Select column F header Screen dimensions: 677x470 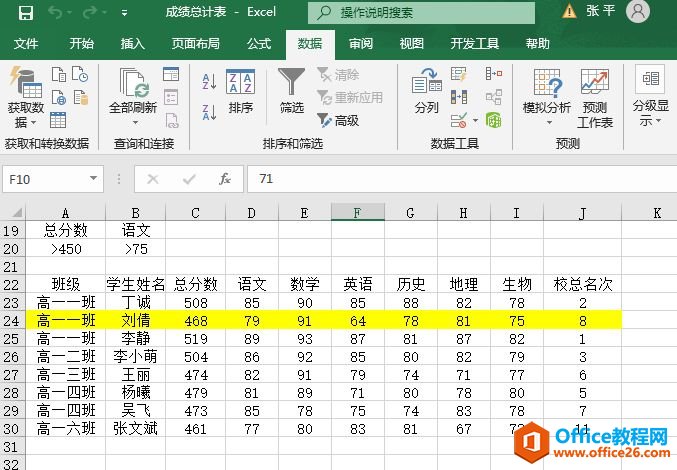click(x=357, y=213)
